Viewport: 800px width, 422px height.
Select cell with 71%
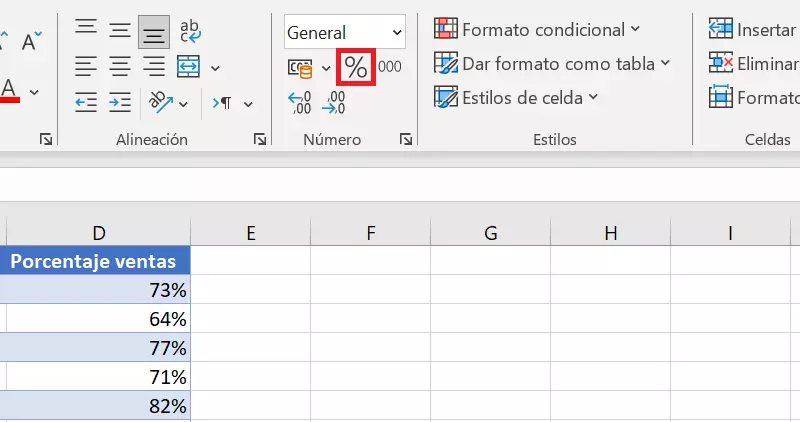pyautogui.click(x=98, y=377)
